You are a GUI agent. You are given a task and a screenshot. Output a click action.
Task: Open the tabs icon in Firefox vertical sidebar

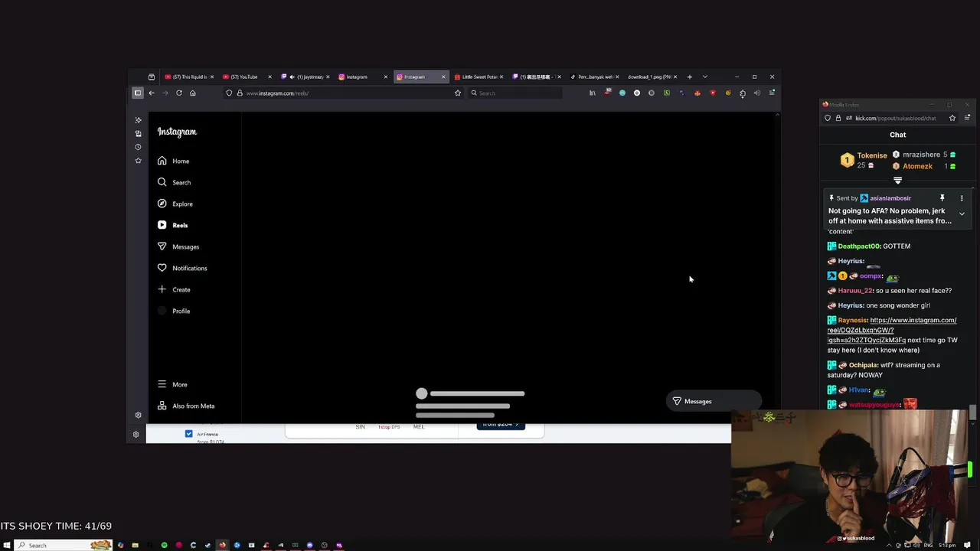click(x=138, y=134)
